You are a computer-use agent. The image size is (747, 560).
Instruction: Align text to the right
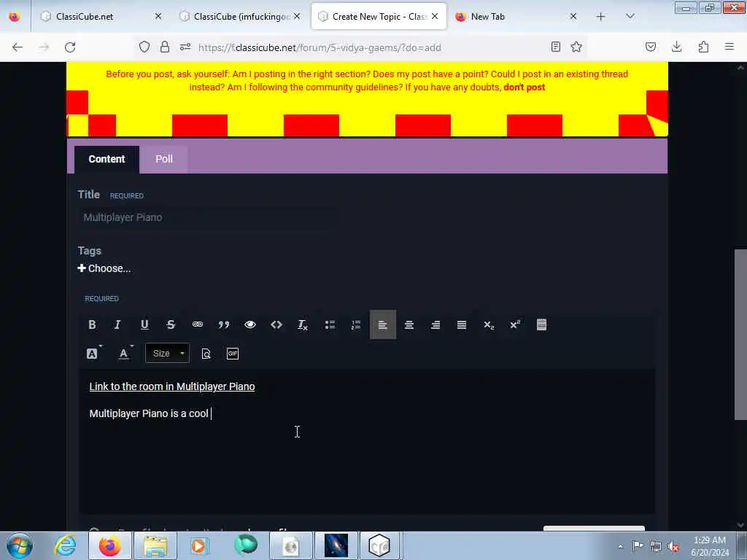[436, 324]
